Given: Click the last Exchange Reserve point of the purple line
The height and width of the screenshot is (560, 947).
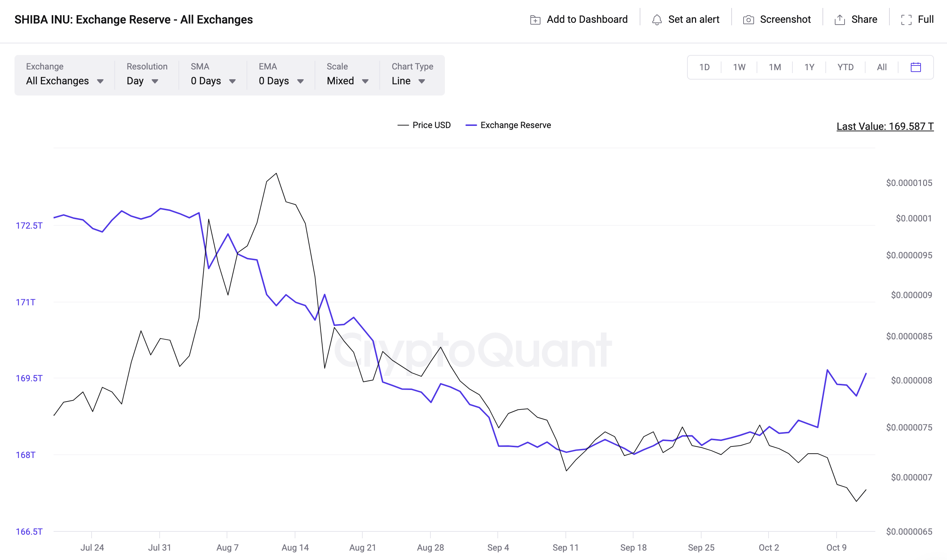Looking at the screenshot, I should click(x=866, y=373).
